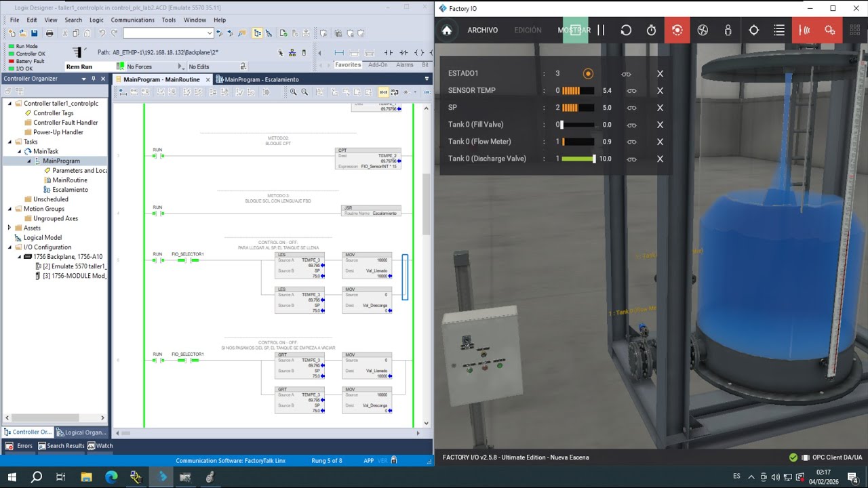Toggle force on ESTADO1 glasses icon
Image resolution: width=868 pixels, height=488 pixels.
tap(626, 74)
